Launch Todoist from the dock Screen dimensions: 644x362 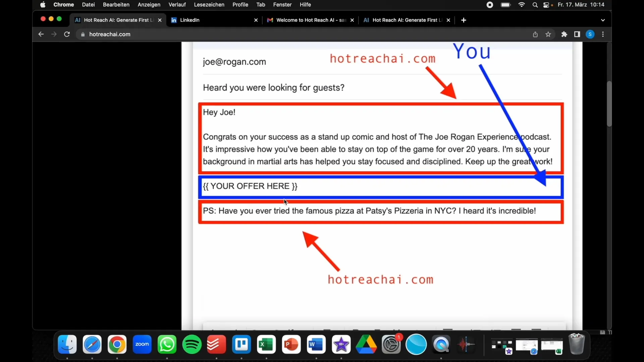[x=217, y=344]
